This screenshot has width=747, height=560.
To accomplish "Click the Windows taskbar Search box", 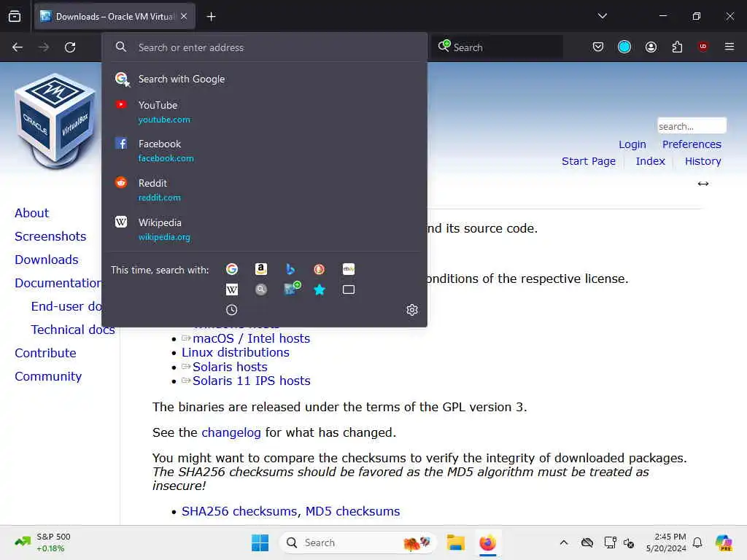I will [357, 542].
